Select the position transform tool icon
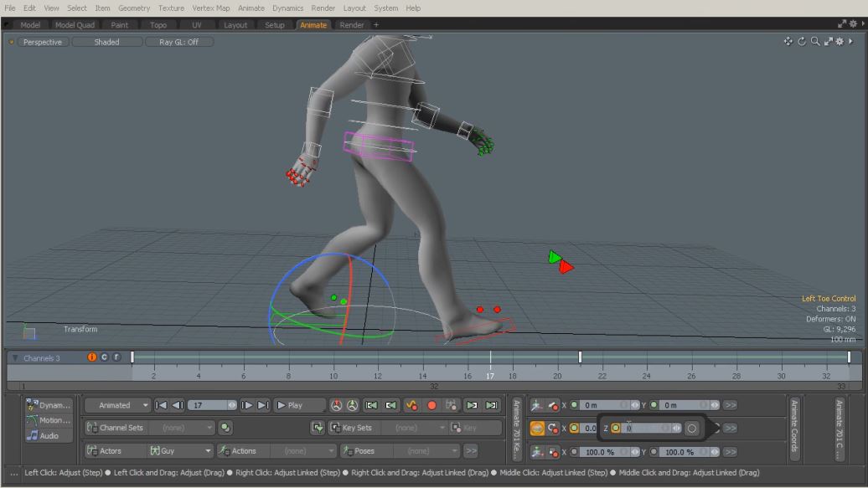Image resolution: width=868 pixels, height=488 pixels. pyautogui.click(x=536, y=405)
